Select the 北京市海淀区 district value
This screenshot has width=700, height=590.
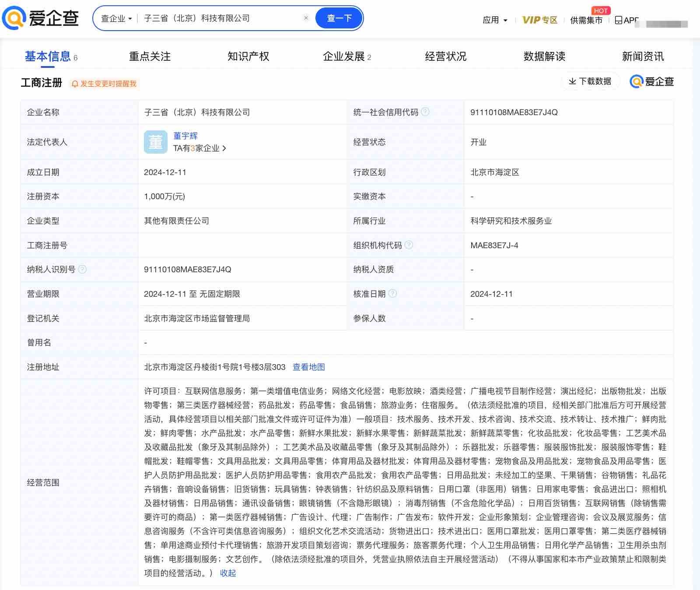pyautogui.click(x=495, y=172)
